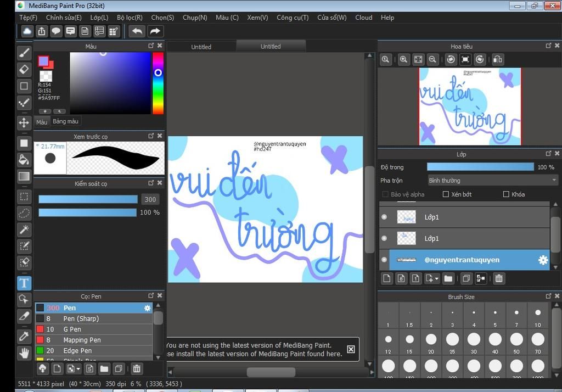
Task: Pick the Move tool
Action: (24, 122)
